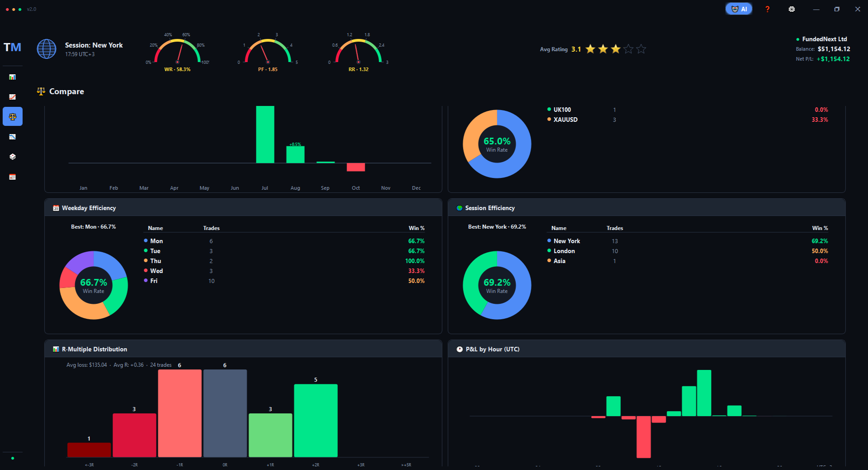This screenshot has height=470, width=868.
Task: Click the P&L by Hour clock icon
Action: (x=460, y=350)
